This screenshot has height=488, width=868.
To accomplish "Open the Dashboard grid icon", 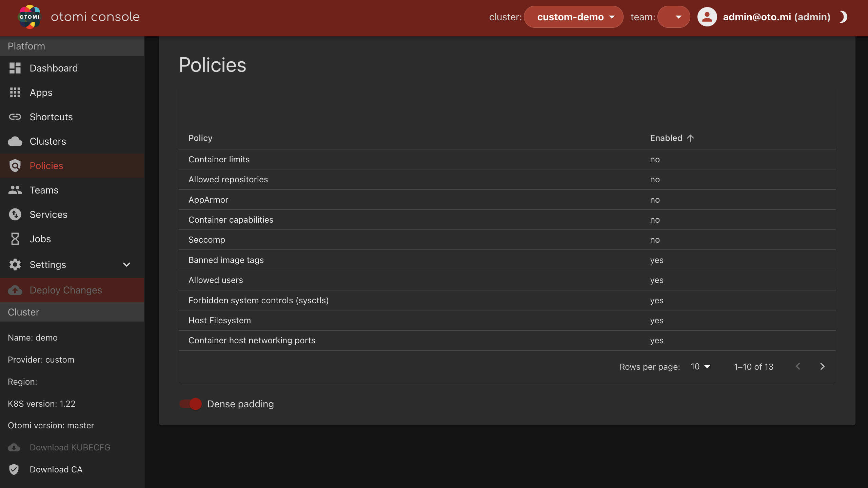I will coord(15,68).
